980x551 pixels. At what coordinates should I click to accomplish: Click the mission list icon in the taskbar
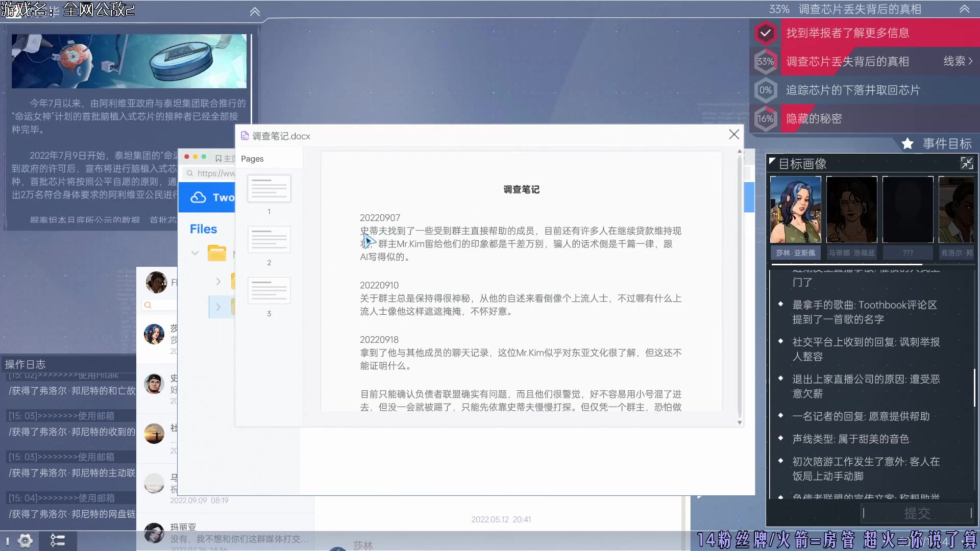[x=58, y=541]
